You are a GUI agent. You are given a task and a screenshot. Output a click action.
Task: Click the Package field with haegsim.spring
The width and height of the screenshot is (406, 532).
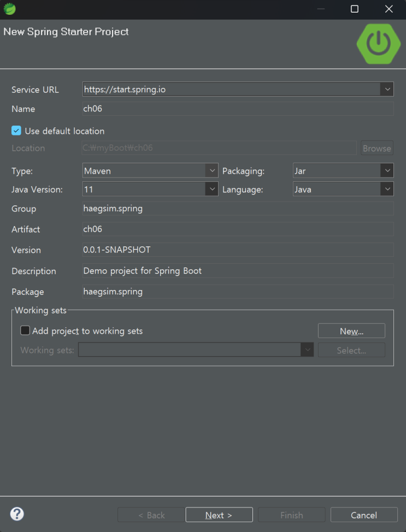(238, 292)
